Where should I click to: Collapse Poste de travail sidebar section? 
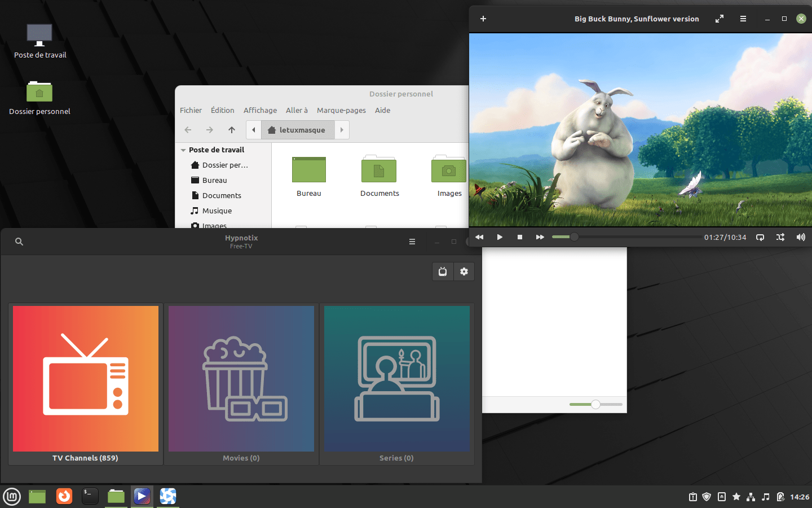coord(183,150)
